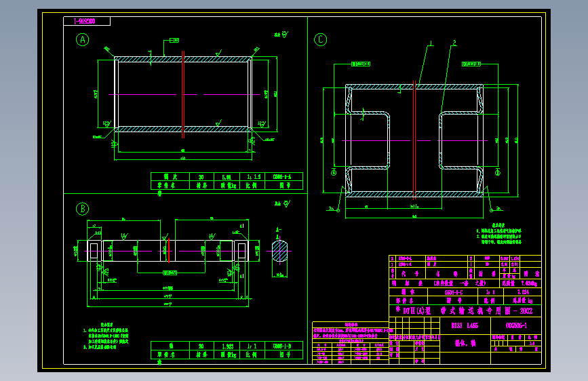Click the tolerance frame above view A
The width and height of the screenshot is (588, 381).
pyautogui.click(x=174, y=40)
